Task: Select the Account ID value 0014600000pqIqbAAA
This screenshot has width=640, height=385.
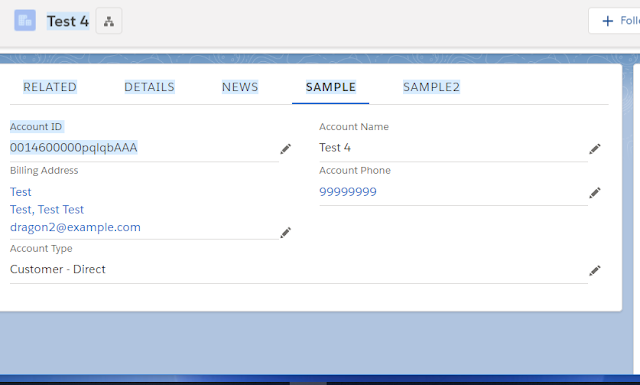Action: 73,147
